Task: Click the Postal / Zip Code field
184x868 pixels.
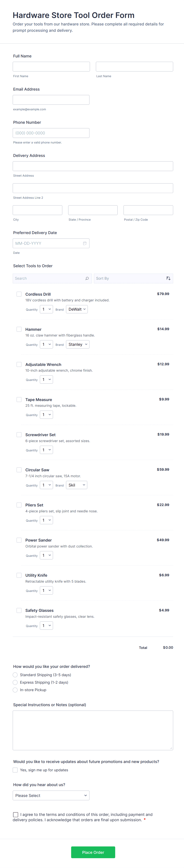Action: click(x=148, y=210)
